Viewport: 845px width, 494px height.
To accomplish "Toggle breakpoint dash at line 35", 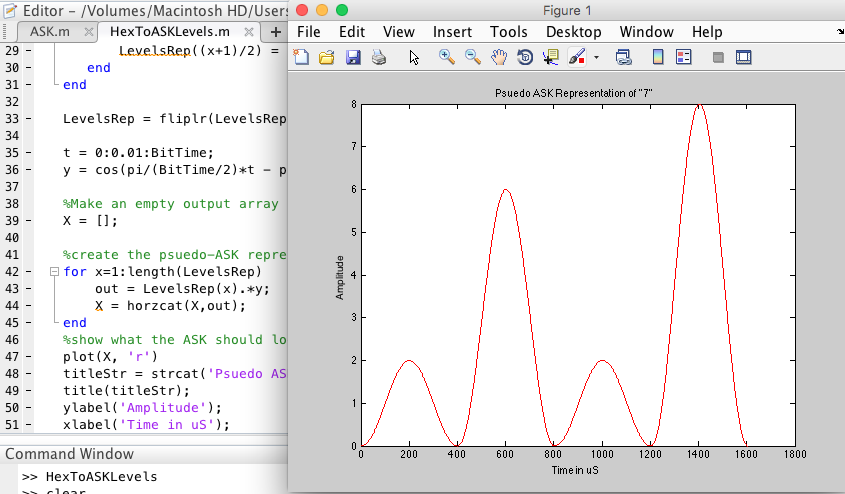I will [28, 153].
